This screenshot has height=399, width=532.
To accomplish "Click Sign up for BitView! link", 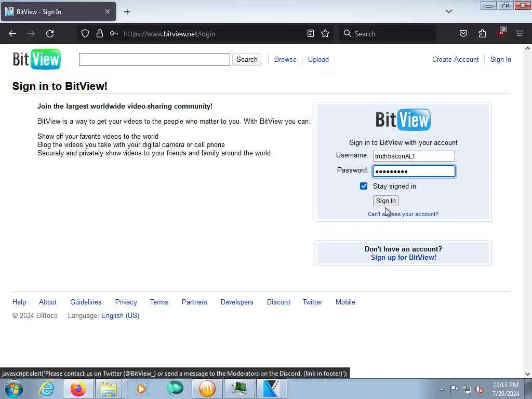I will (403, 257).
